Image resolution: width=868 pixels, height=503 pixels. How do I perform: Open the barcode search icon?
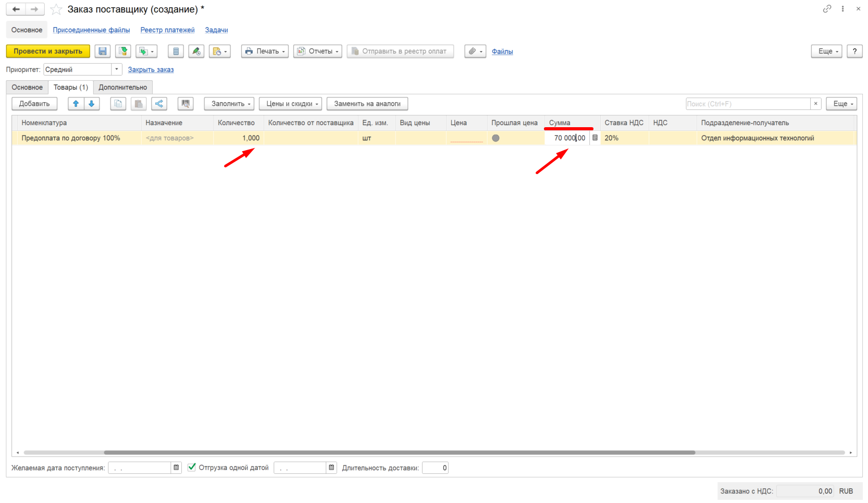tap(185, 104)
